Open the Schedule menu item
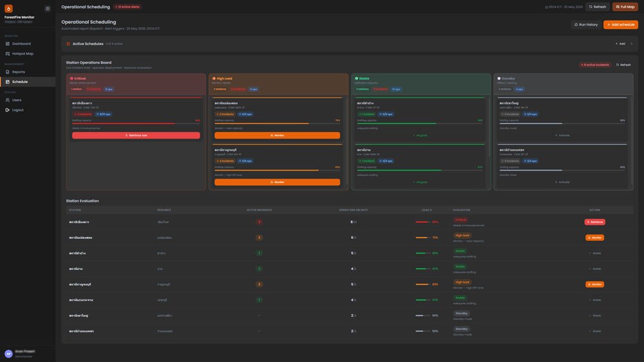 28,82
